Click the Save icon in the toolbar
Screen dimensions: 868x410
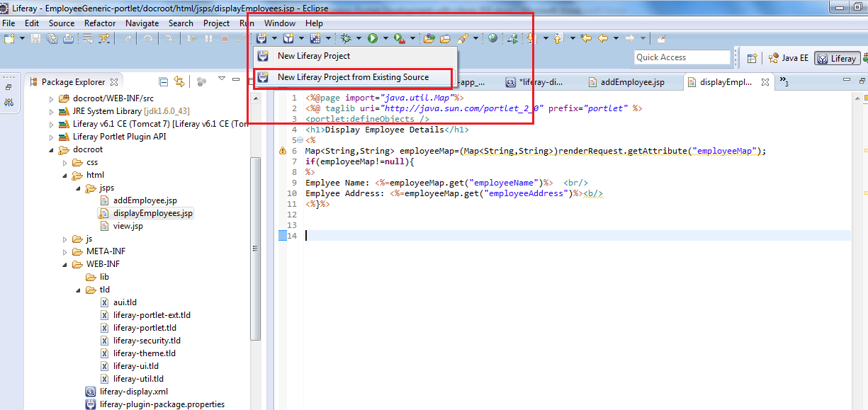[x=34, y=38]
